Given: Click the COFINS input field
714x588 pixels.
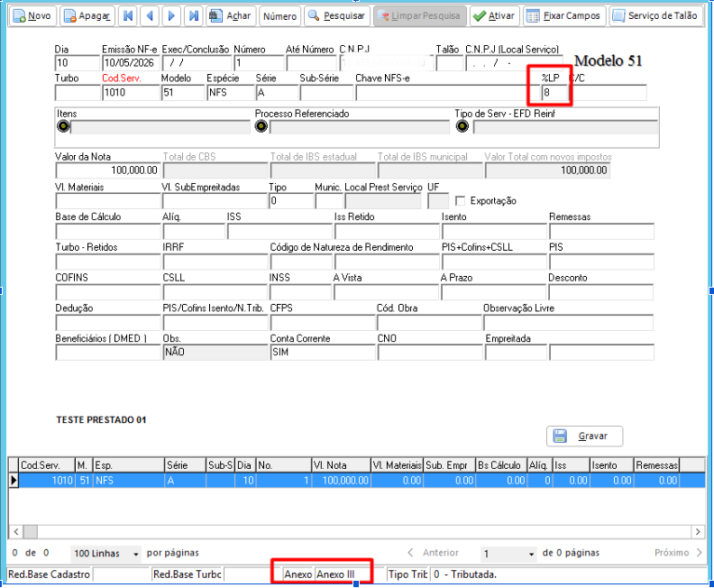Looking at the screenshot, I should point(108,292).
